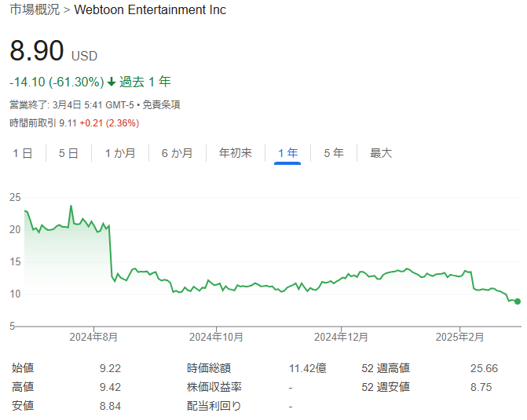Click the green endpoint dot on chart

[x=518, y=301]
